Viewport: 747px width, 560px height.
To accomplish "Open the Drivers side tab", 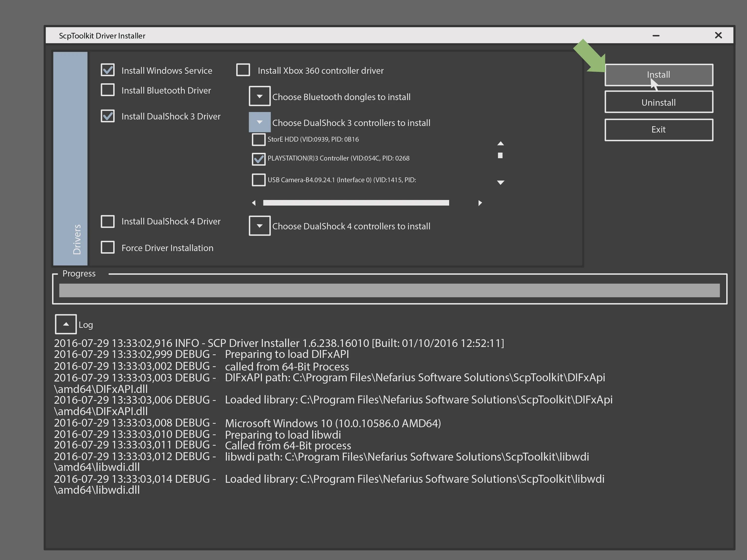I will (x=70, y=159).
